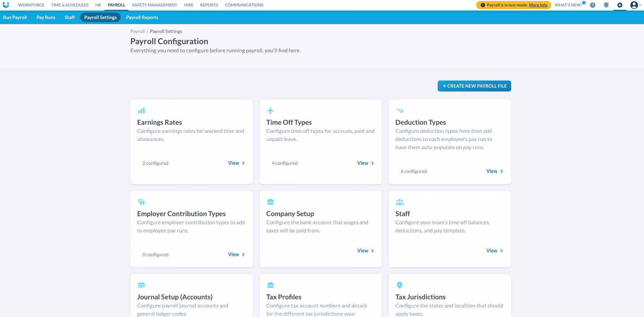Click the Tax Jurisdictions location pin icon
Viewport: 644px width, 317px height.
point(400,285)
